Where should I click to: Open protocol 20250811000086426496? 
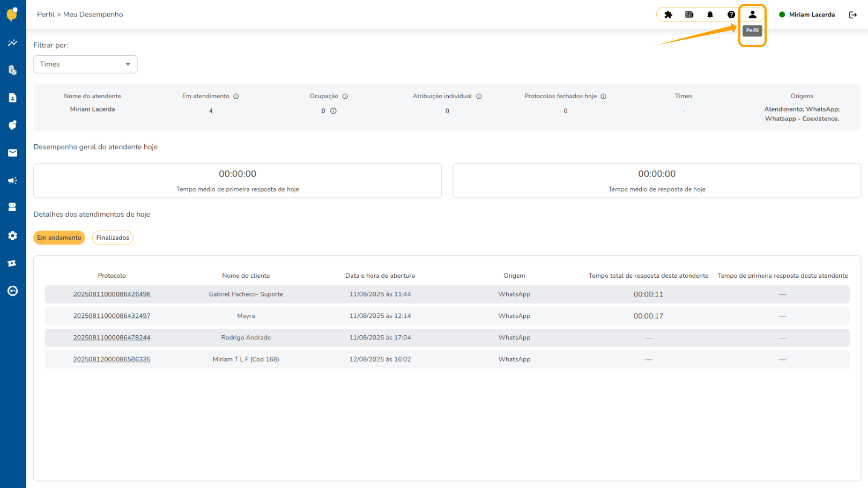coord(112,294)
